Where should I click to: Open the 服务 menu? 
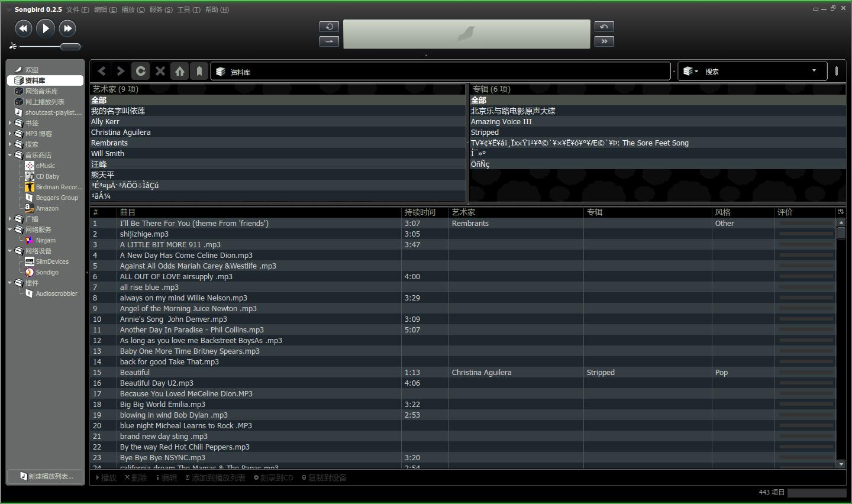click(x=161, y=9)
